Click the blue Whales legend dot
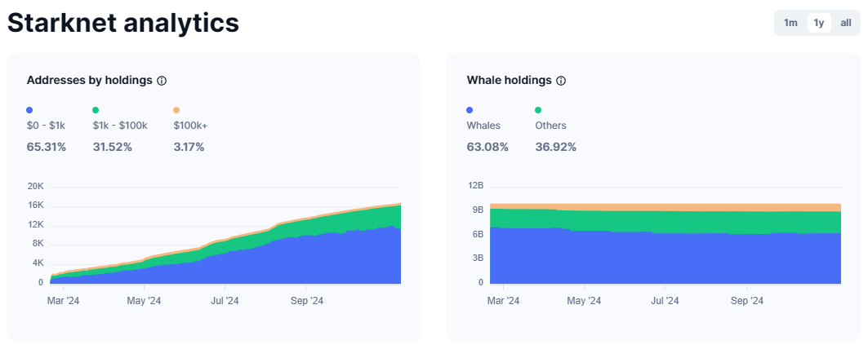 (470, 110)
